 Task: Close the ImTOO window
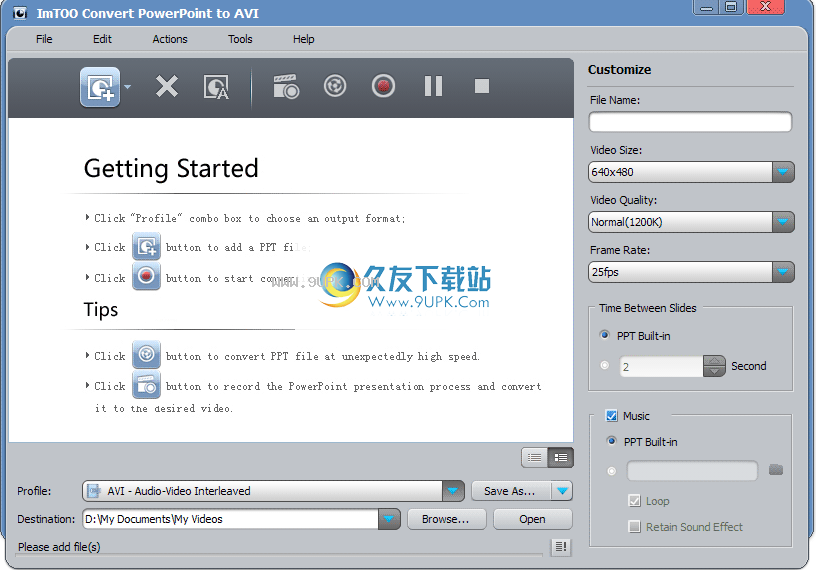click(766, 7)
